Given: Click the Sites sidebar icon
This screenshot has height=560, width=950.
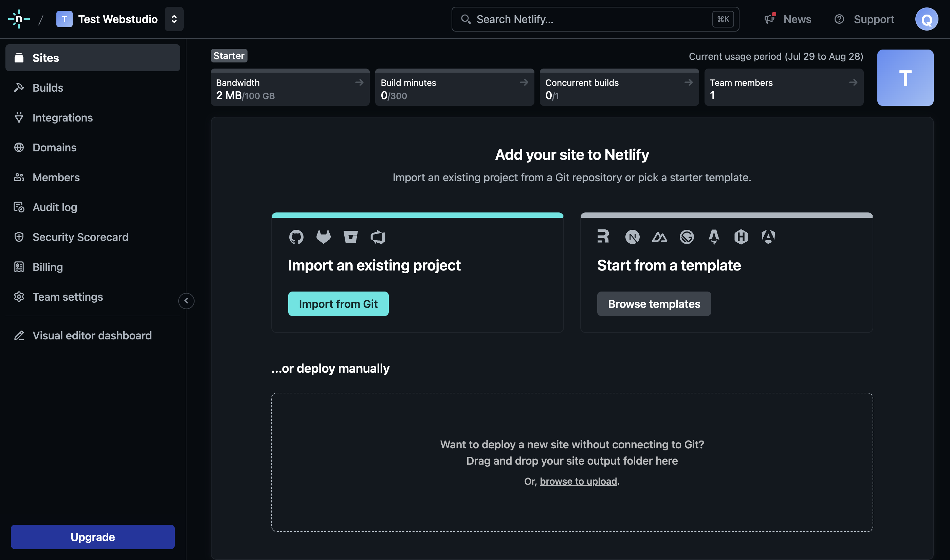Looking at the screenshot, I should pyautogui.click(x=19, y=58).
